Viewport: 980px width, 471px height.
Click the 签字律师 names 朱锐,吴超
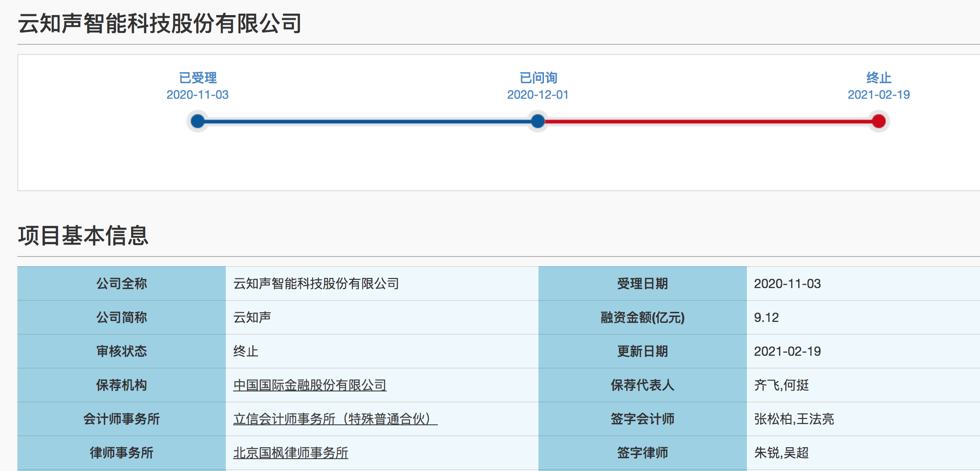coord(781,453)
